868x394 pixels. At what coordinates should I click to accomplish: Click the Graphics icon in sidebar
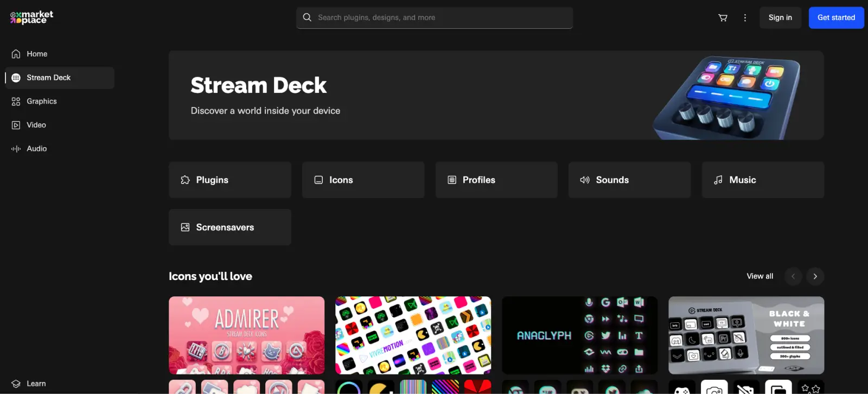16,101
